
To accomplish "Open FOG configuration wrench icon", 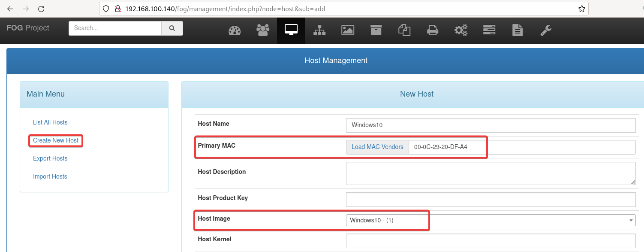I will (x=546, y=30).
